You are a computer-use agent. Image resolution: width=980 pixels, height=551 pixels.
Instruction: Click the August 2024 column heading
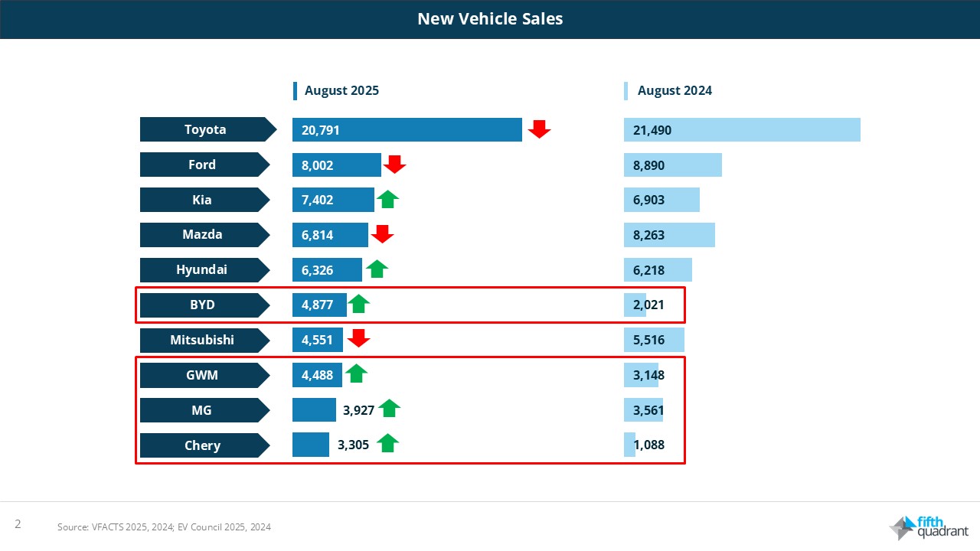click(x=674, y=90)
